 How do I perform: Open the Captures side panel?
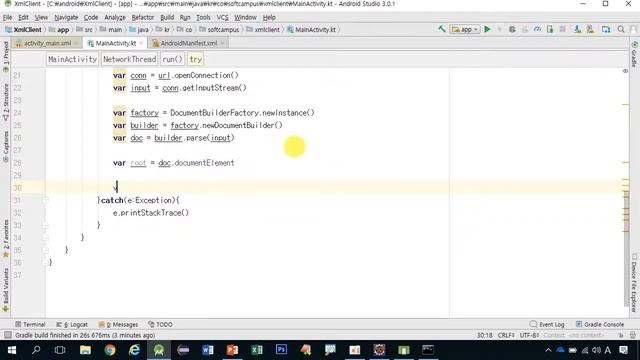pyautogui.click(x=5, y=147)
